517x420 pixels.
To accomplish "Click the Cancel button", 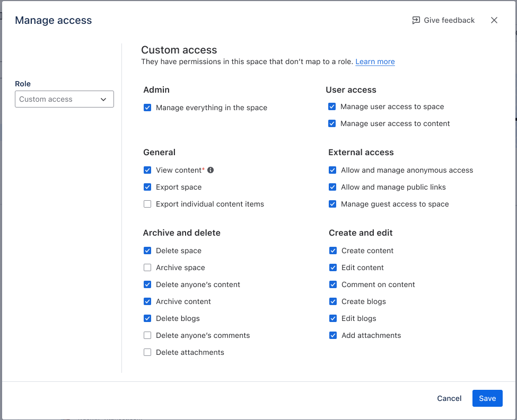I will coord(449,398).
